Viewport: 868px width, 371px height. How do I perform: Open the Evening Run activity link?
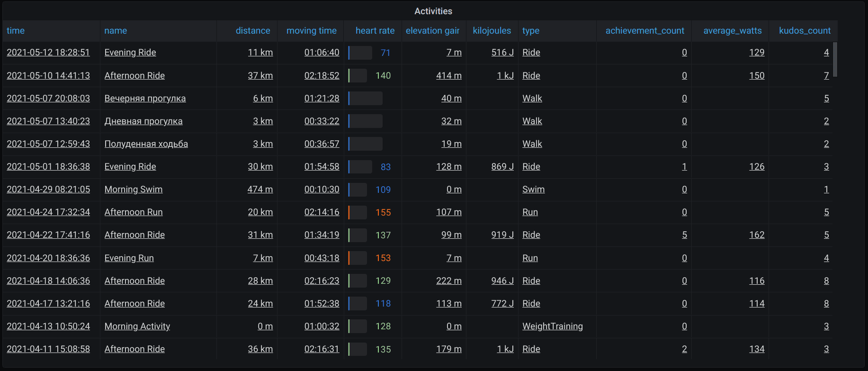[x=129, y=258]
